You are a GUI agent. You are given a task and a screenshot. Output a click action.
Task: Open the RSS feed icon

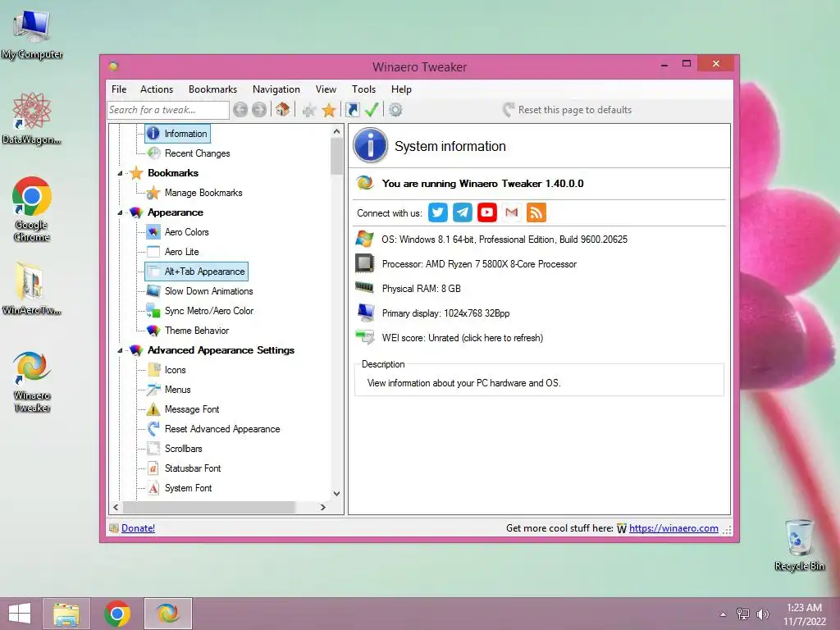tap(536, 212)
